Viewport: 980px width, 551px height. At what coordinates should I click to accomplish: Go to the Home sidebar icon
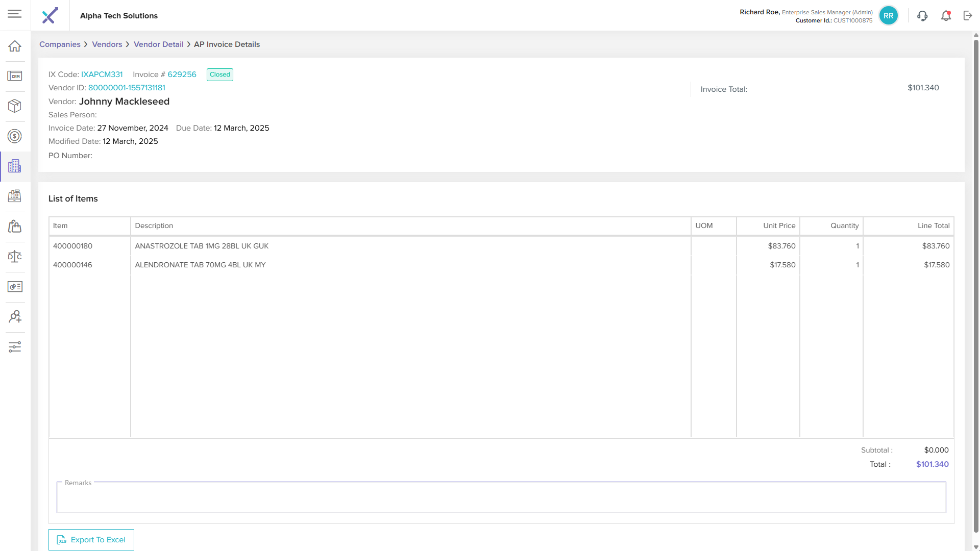coord(15,46)
